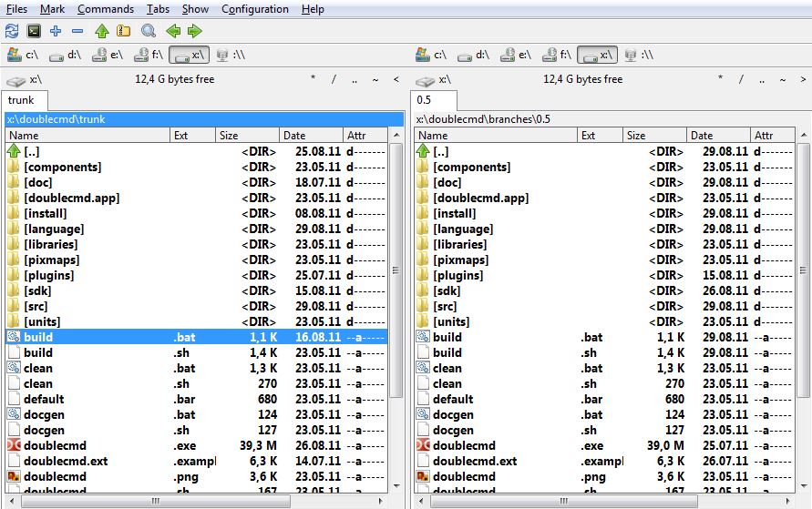The height and width of the screenshot is (509, 812).
Task: Click right path bar x:\doublecmd\branches\0.5
Action: pos(612,119)
